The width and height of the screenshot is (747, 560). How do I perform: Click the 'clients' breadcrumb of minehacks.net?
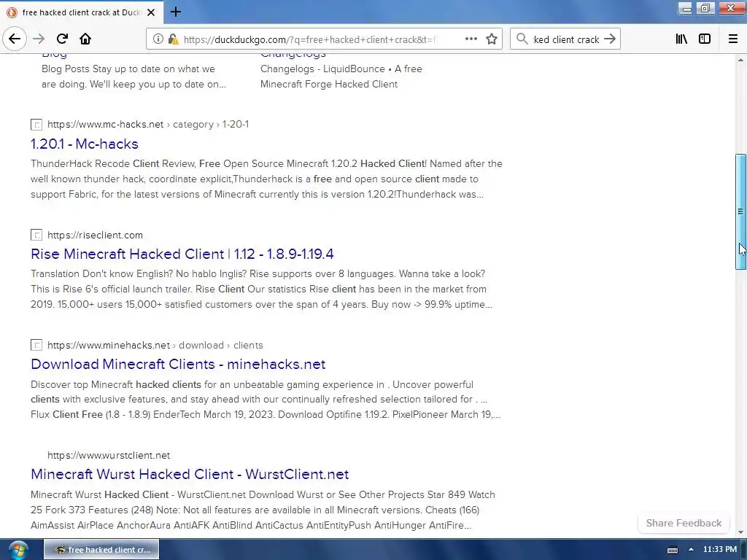pos(248,345)
